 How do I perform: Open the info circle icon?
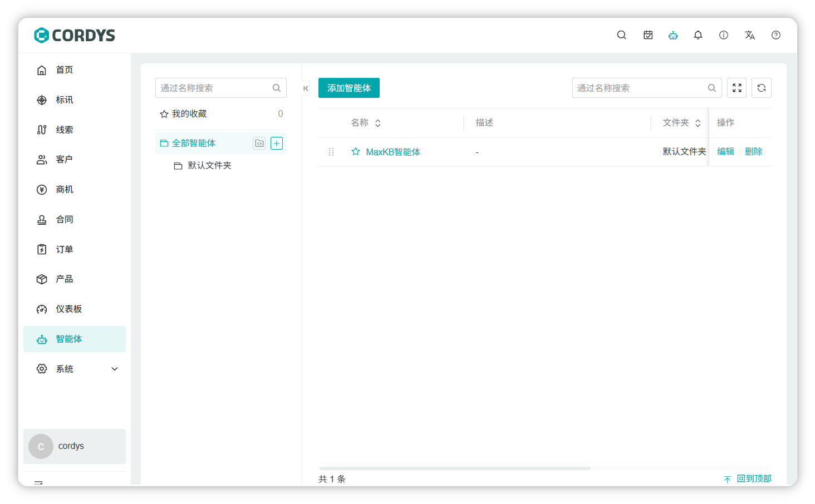click(x=724, y=35)
